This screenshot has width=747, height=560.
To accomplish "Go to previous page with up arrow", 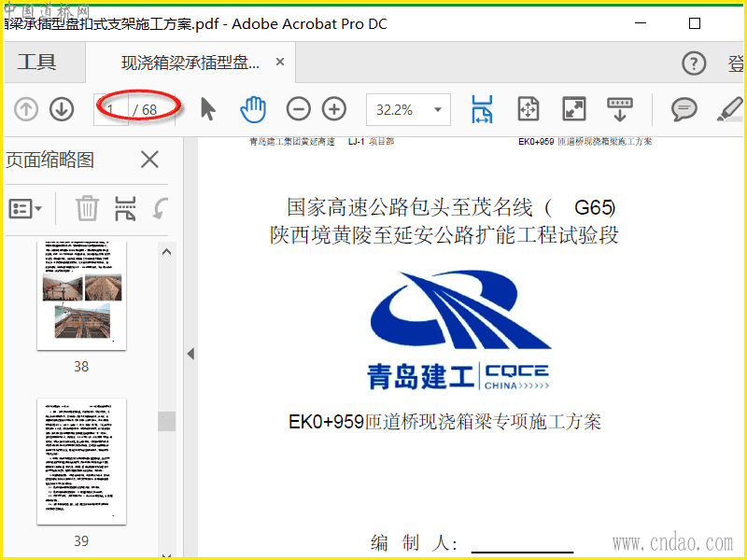I will (26, 109).
